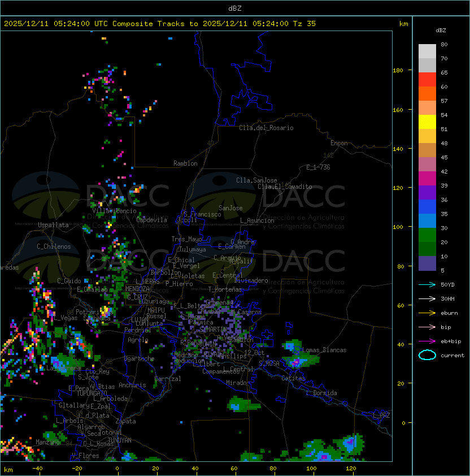Click the 12_Oct place label

coord(254,353)
